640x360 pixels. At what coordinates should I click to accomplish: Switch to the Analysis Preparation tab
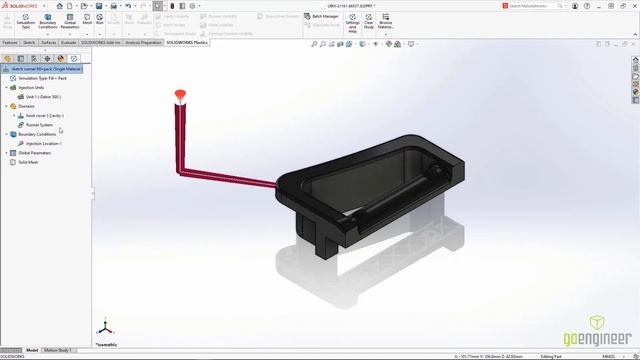[143, 42]
